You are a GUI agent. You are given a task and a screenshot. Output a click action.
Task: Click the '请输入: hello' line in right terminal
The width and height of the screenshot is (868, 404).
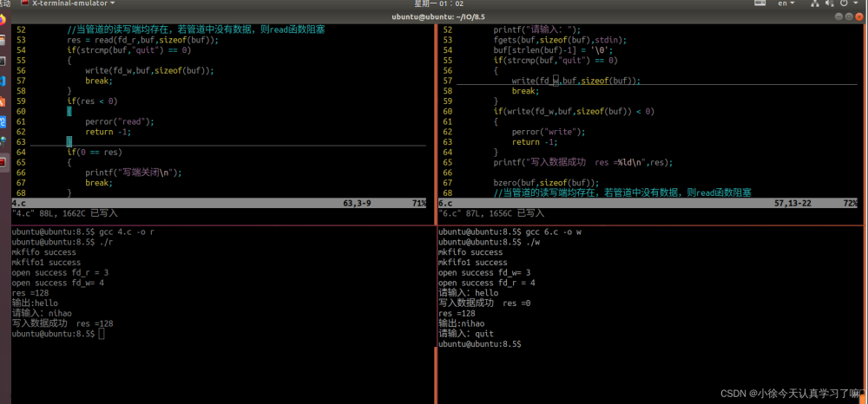pos(469,293)
